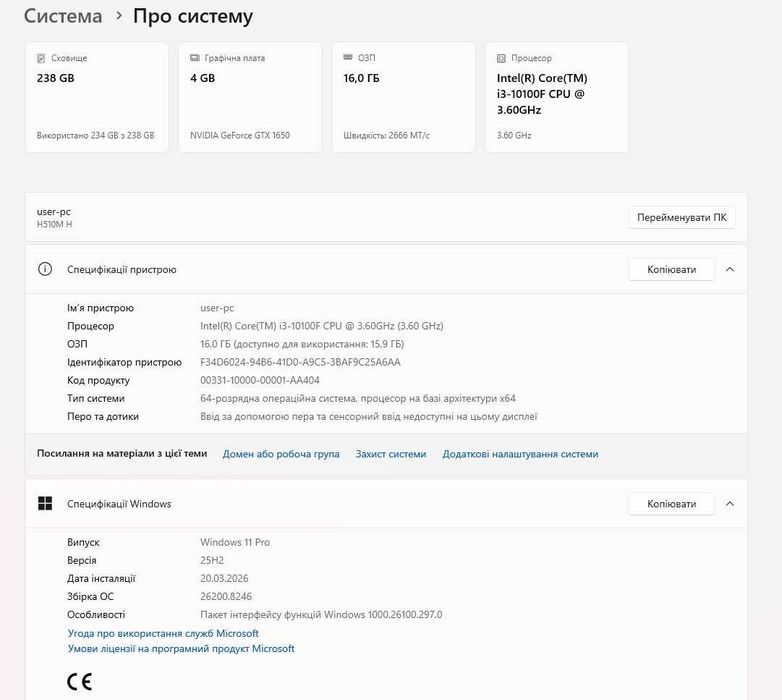Copy device specifications with the Копіювати button
The image size is (782, 700).
tap(671, 269)
